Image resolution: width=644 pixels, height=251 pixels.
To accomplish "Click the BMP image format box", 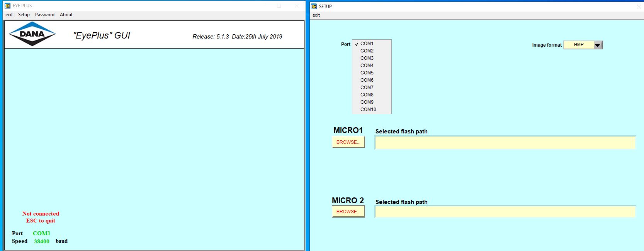I will click(579, 45).
